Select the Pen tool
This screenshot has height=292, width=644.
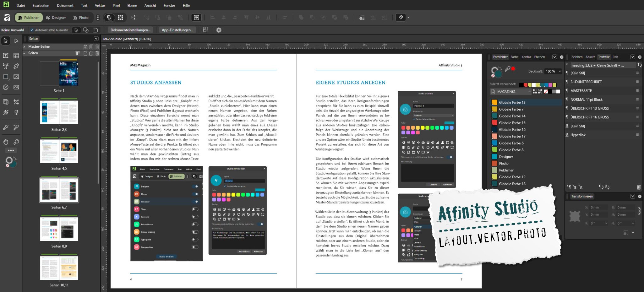tap(16, 66)
